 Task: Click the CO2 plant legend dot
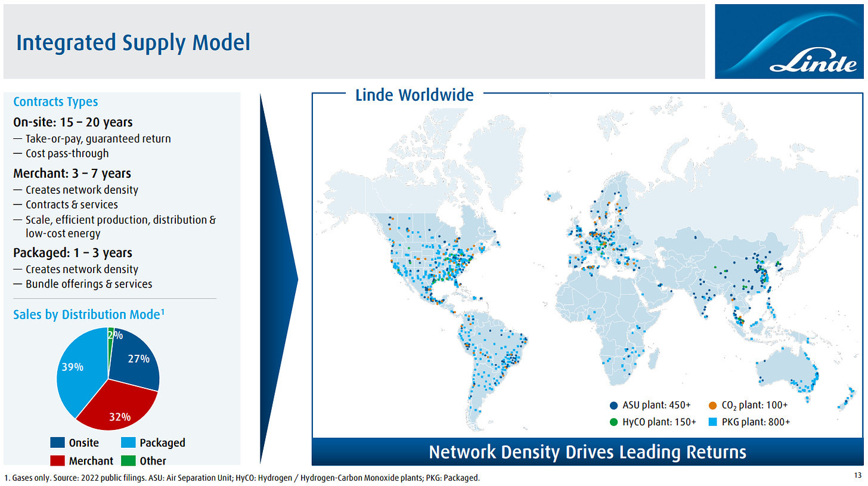click(x=712, y=405)
